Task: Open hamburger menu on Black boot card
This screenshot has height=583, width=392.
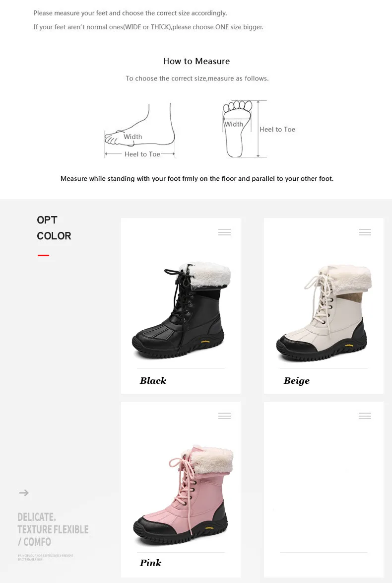Action: tap(224, 232)
